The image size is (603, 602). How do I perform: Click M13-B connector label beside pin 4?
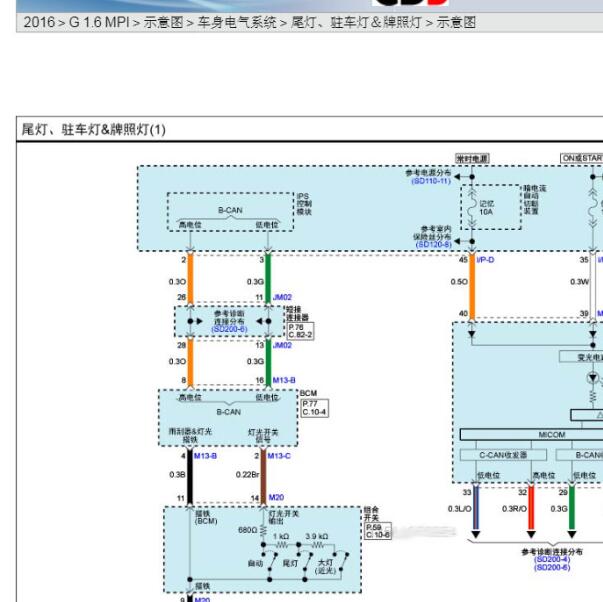click(x=205, y=456)
